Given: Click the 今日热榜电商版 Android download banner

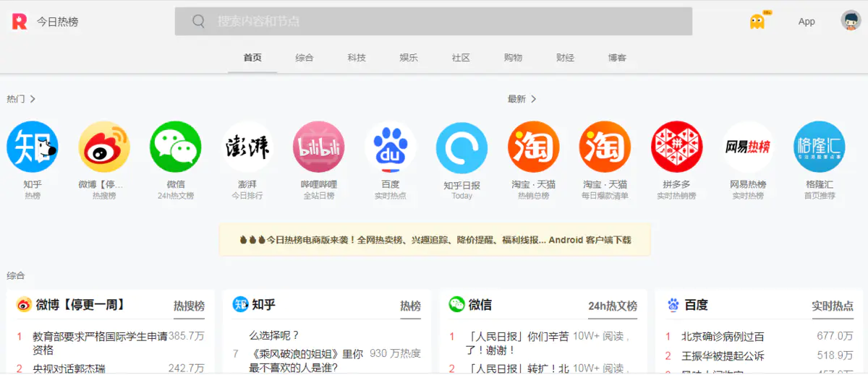Looking at the screenshot, I should click(435, 240).
